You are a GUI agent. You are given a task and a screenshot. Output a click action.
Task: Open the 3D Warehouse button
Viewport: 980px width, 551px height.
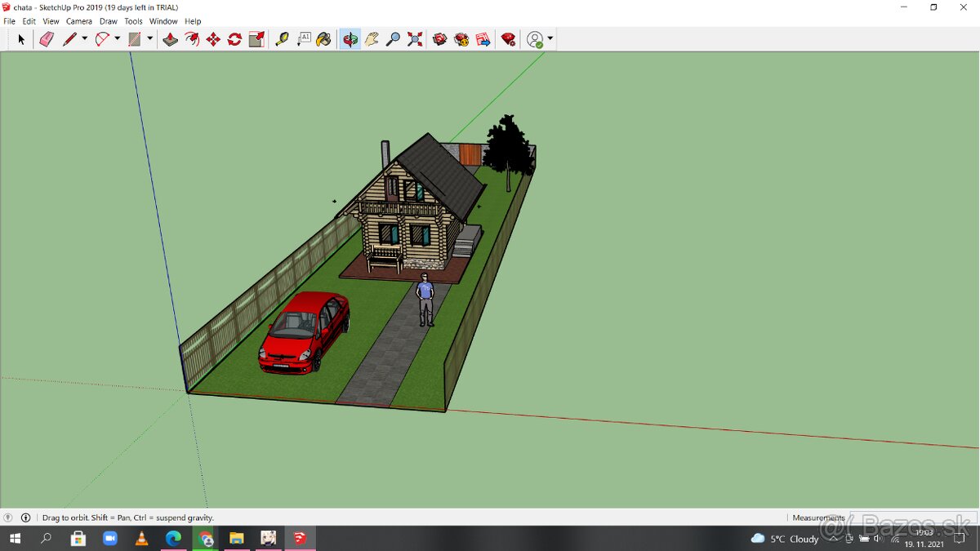tap(440, 39)
